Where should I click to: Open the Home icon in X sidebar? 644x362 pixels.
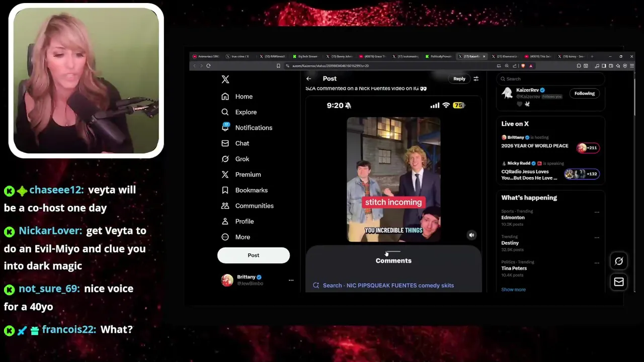[225, 97]
